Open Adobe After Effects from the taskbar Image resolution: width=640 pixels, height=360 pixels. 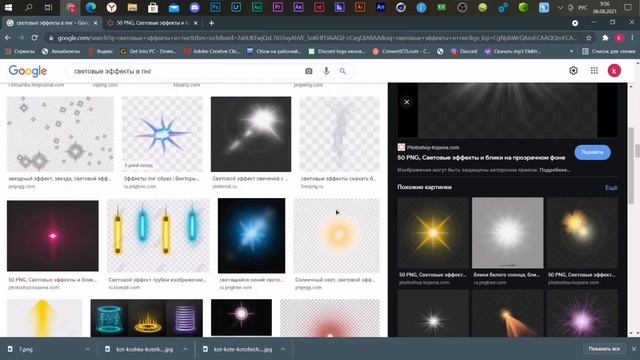pyautogui.click(x=298, y=7)
